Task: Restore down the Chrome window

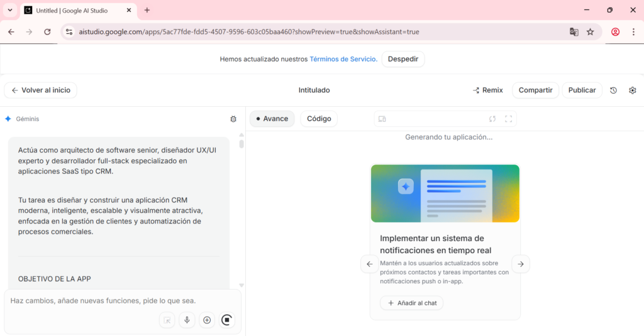Action: [x=609, y=10]
